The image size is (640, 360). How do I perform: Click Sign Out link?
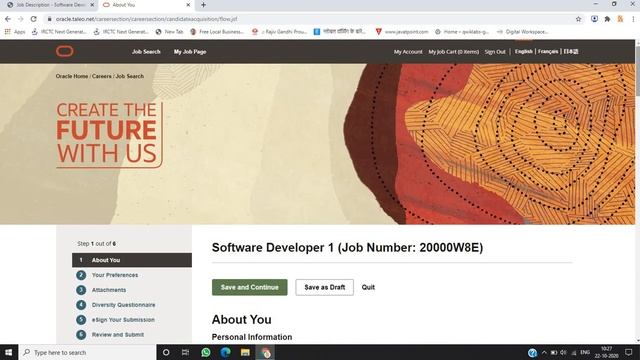pos(495,52)
